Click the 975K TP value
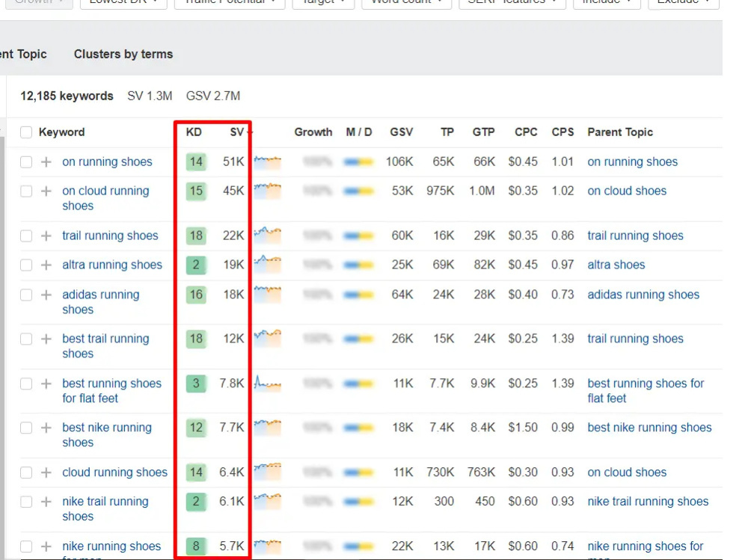 point(440,191)
